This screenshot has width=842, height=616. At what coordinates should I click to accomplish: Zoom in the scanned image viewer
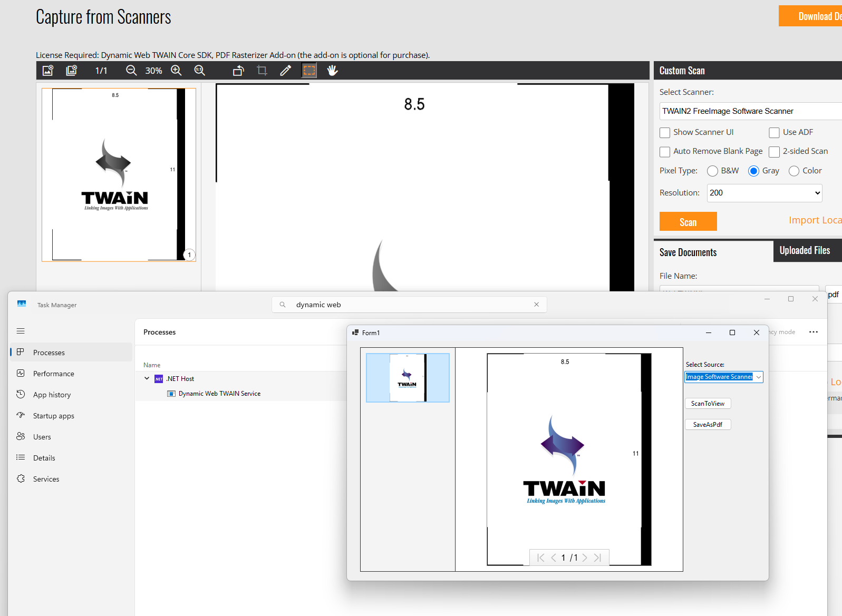[x=176, y=71]
